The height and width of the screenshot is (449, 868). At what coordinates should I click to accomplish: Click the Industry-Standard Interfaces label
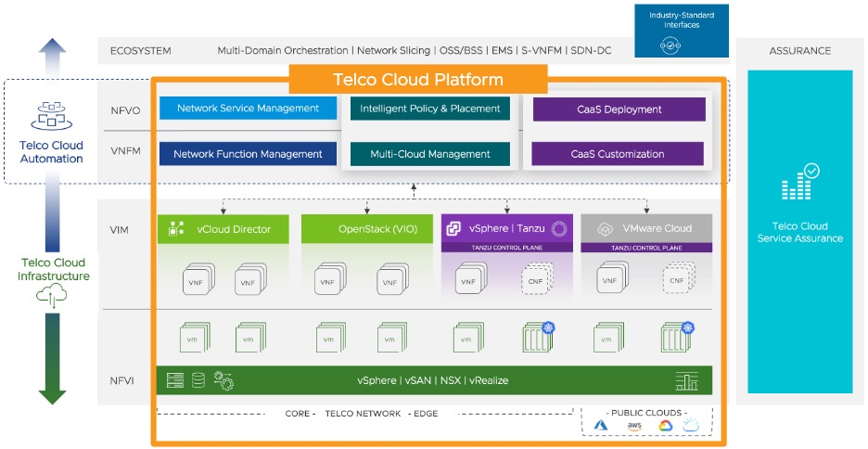pos(682,19)
